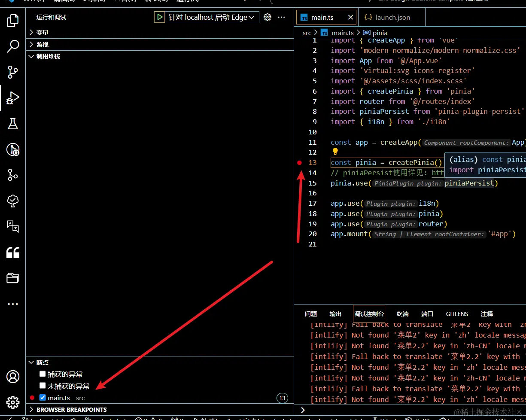
Task: Click the 'import router from' line 7 code
Action: click(402, 101)
